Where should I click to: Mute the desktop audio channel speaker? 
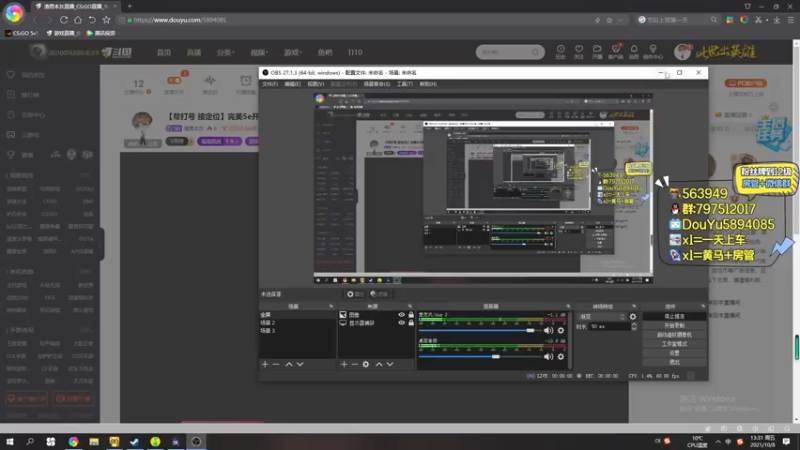548,357
